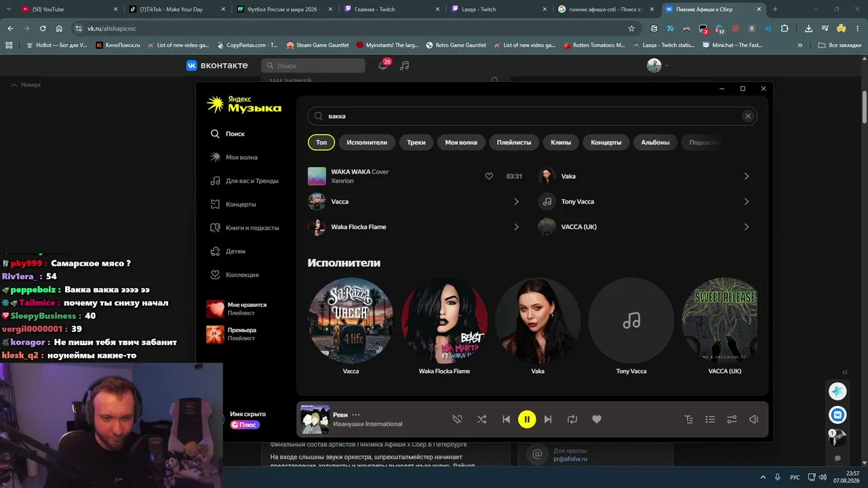The width and height of the screenshot is (868, 488).
Task: Open options menu for track Реви
Action: click(356, 415)
